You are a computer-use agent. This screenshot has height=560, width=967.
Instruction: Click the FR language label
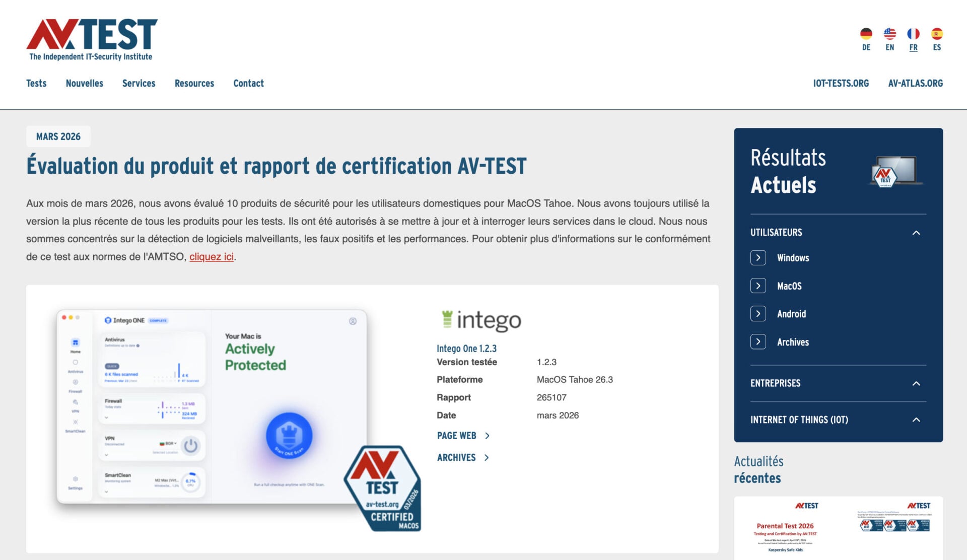coord(913,47)
